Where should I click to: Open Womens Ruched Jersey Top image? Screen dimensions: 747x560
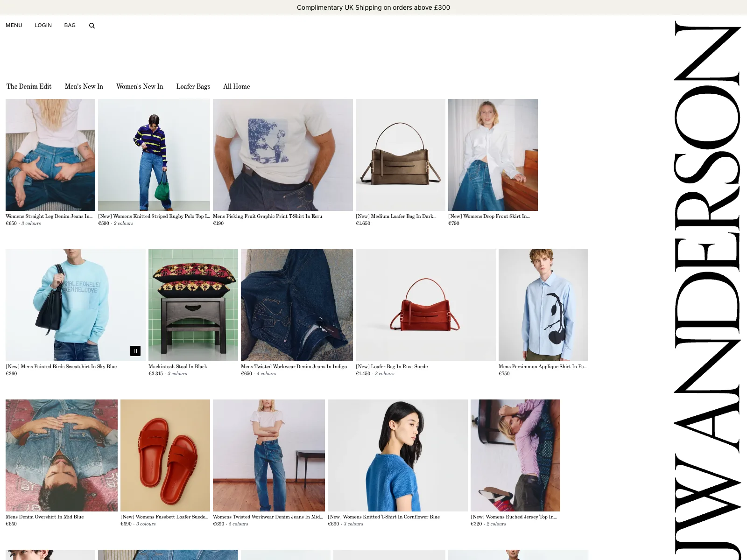tap(515, 455)
